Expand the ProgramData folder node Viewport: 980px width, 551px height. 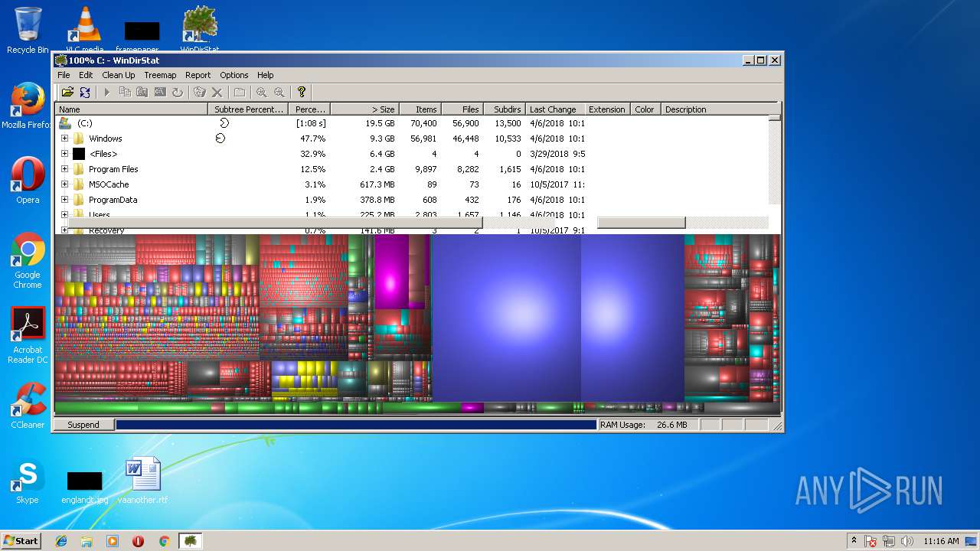tap(64, 200)
